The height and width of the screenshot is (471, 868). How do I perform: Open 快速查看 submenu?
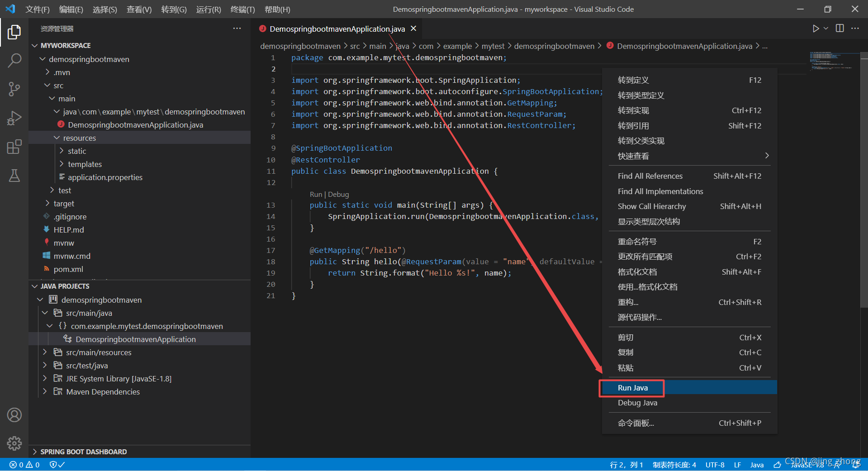point(689,156)
